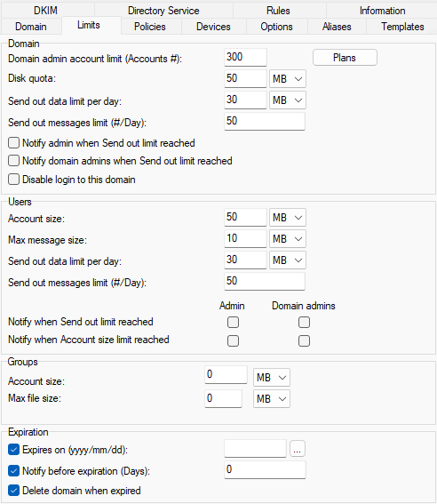Image resolution: width=437 pixels, height=504 pixels.
Task: Go to the Directory Service tab
Action: pyautogui.click(x=163, y=11)
